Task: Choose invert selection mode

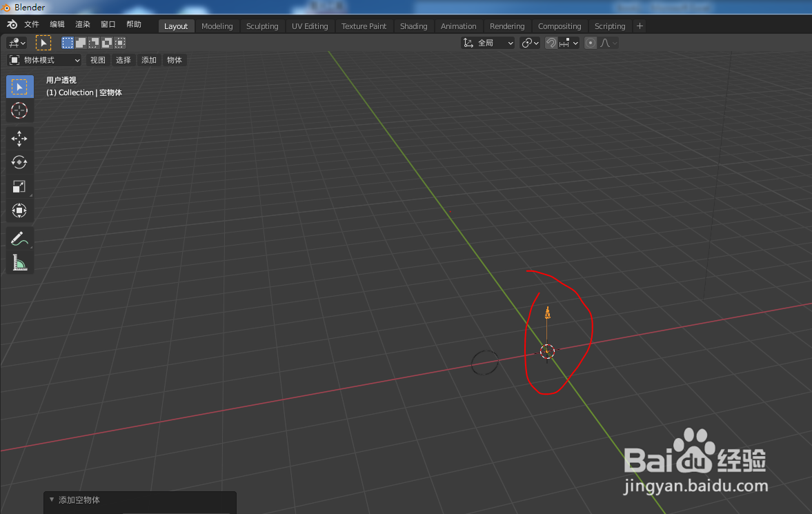Action: pyautogui.click(x=107, y=43)
